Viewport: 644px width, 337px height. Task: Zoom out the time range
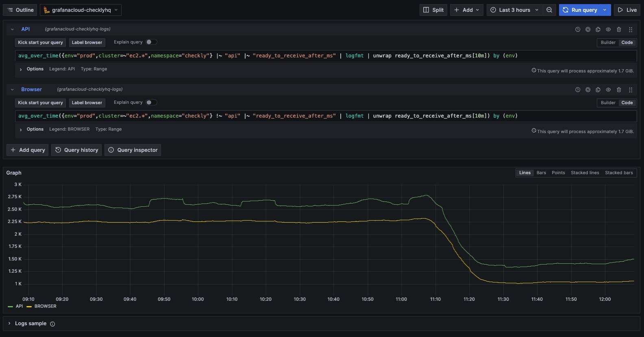pyautogui.click(x=549, y=10)
